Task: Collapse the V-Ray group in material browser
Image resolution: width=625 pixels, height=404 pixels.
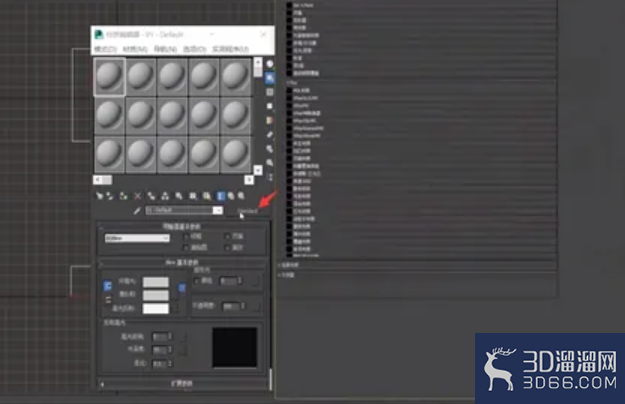Action: pos(292,82)
